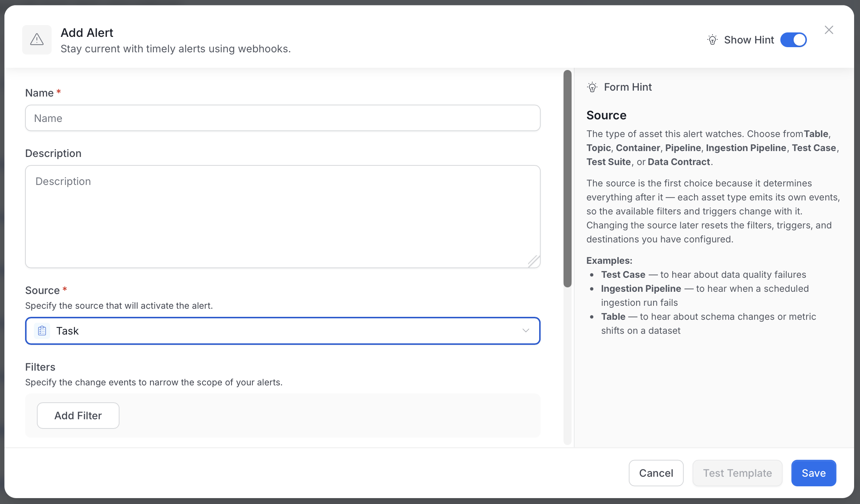Click the form's vertical scrollbar thumb
Screen dimensions: 860x504
(x=568, y=179)
